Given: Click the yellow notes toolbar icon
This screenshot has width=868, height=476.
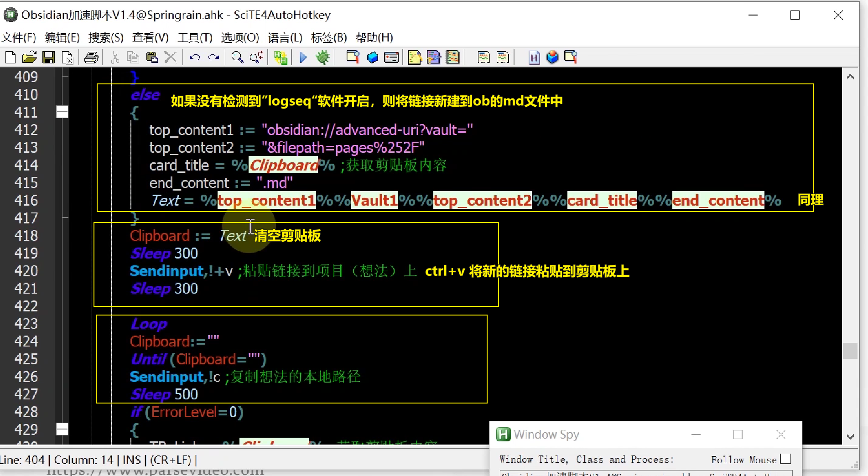Looking at the screenshot, I should pos(414,57).
